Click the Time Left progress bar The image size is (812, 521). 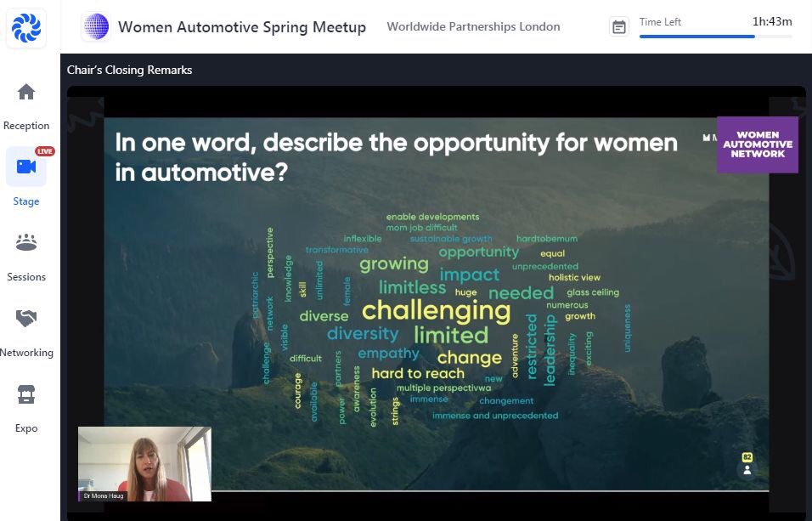pyautogui.click(x=716, y=37)
